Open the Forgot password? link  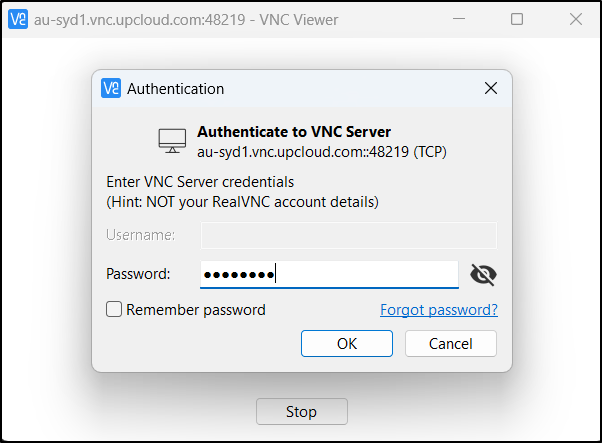438,310
